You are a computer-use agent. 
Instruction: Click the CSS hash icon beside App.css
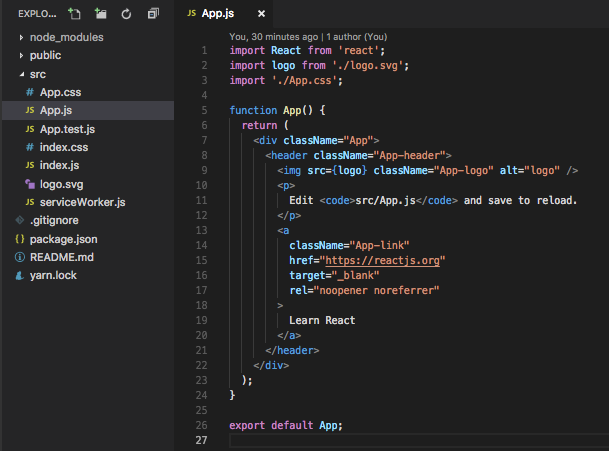[x=30, y=92]
